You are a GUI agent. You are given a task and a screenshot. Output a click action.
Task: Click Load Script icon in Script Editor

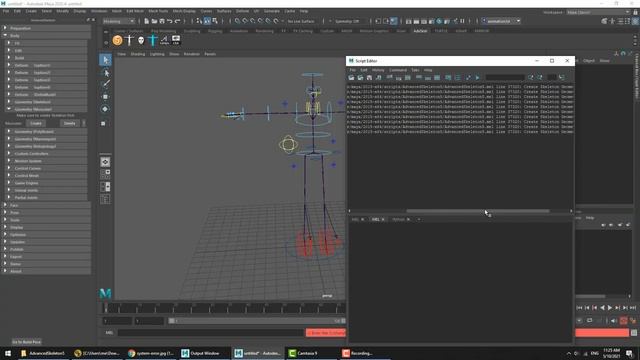click(x=351, y=78)
